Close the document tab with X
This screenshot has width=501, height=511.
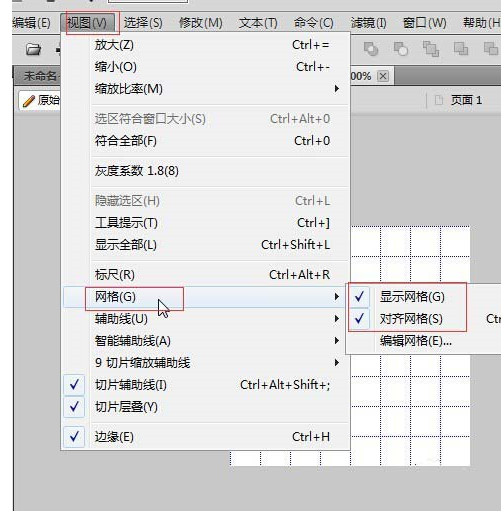383,76
